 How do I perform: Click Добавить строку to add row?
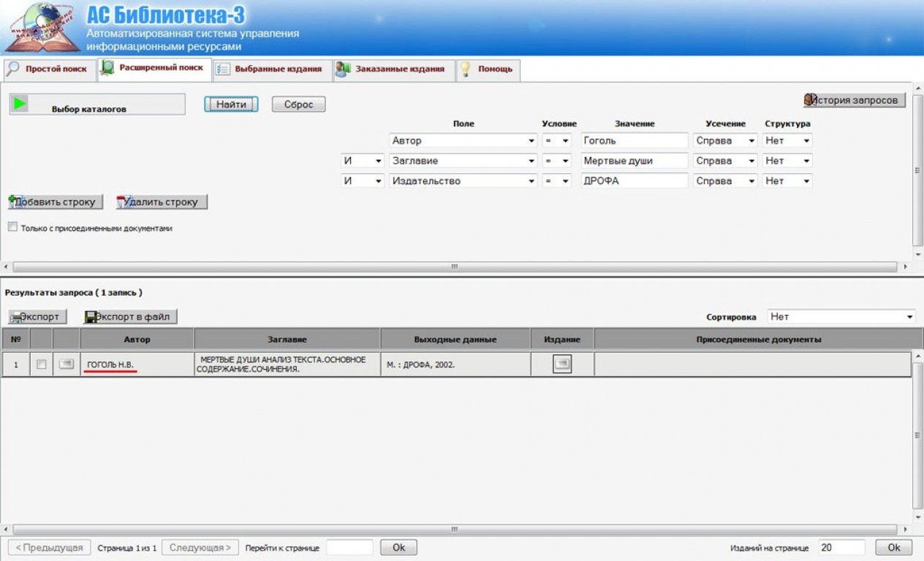point(56,202)
